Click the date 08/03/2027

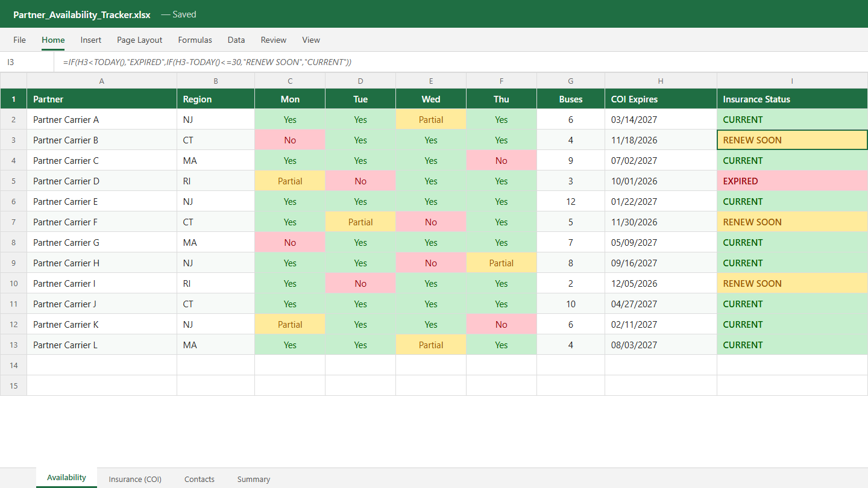661,345
